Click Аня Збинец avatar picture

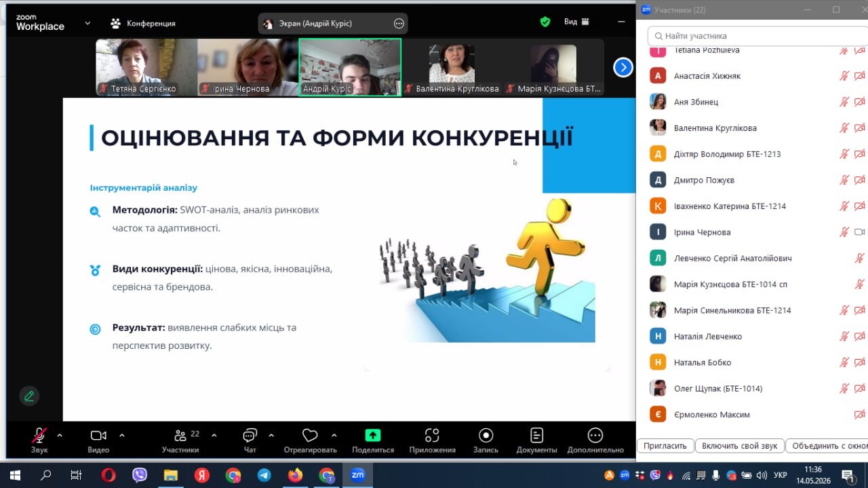click(x=658, y=102)
